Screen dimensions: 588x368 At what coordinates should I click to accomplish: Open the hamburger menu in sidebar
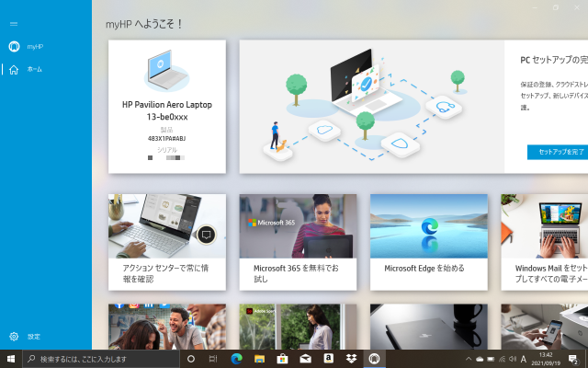14,24
